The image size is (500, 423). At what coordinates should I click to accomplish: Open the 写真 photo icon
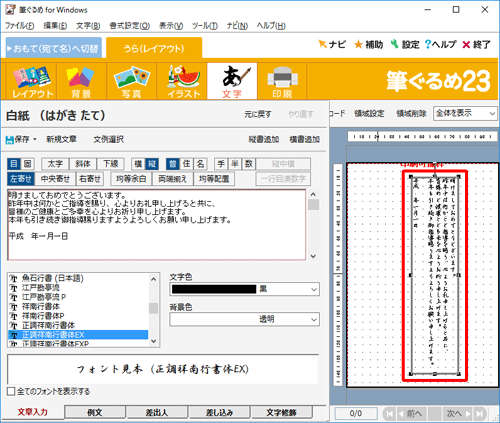(x=131, y=81)
